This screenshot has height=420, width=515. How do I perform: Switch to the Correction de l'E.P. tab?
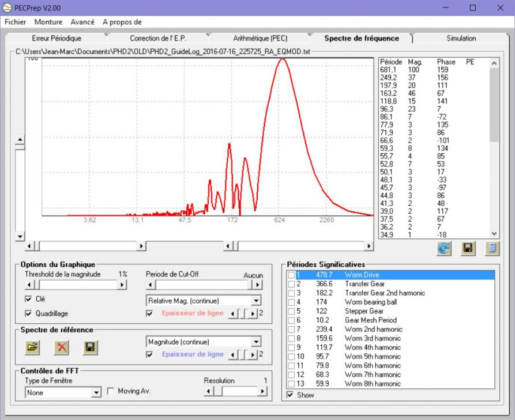coord(158,39)
